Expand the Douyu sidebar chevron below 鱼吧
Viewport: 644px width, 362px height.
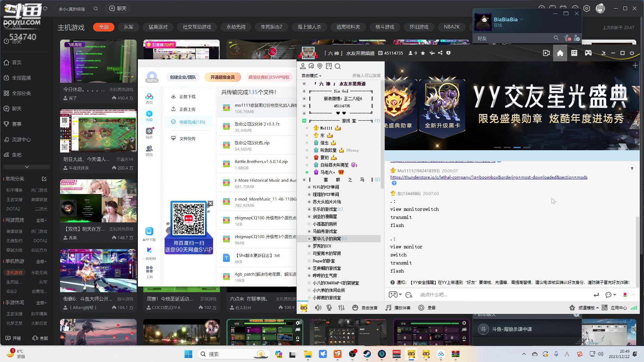click(27, 167)
